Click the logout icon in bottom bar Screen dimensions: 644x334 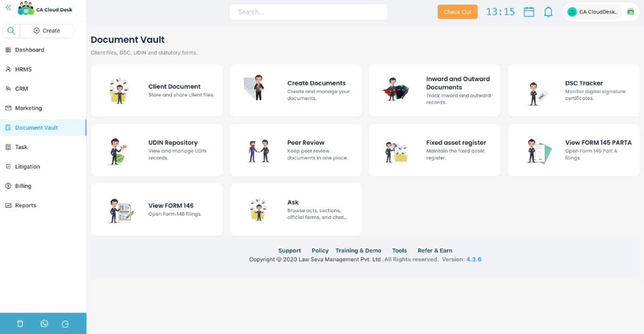[65, 324]
